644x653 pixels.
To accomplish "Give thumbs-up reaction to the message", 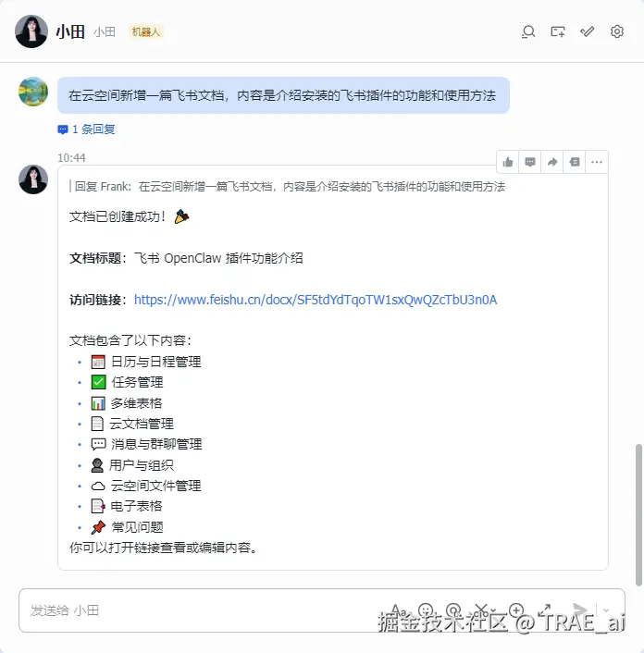I will pos(508,162).
